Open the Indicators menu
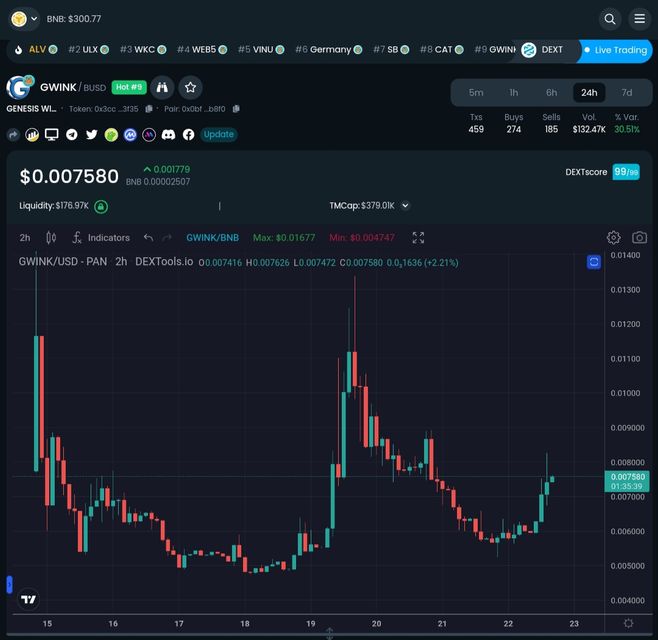The image size is (658, 640). [101, 238]
